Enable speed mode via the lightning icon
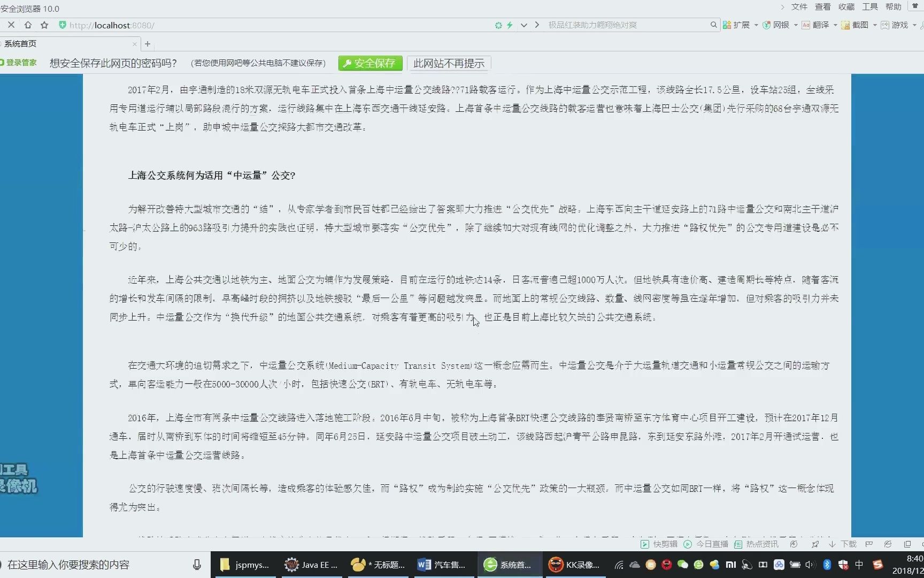The image size is (924, 578). click(510, 25)
